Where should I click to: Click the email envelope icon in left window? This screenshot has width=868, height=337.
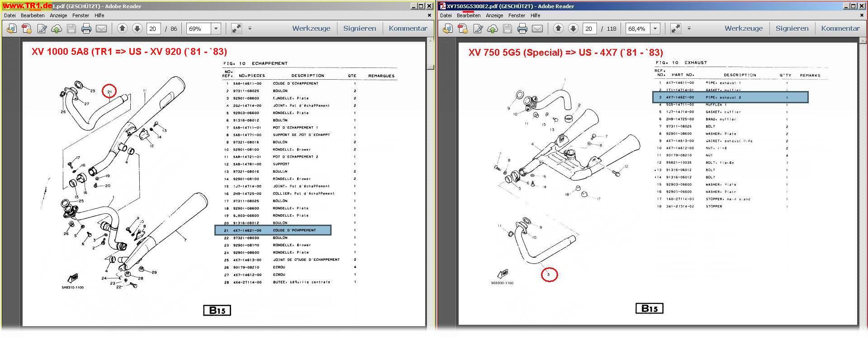101,29
